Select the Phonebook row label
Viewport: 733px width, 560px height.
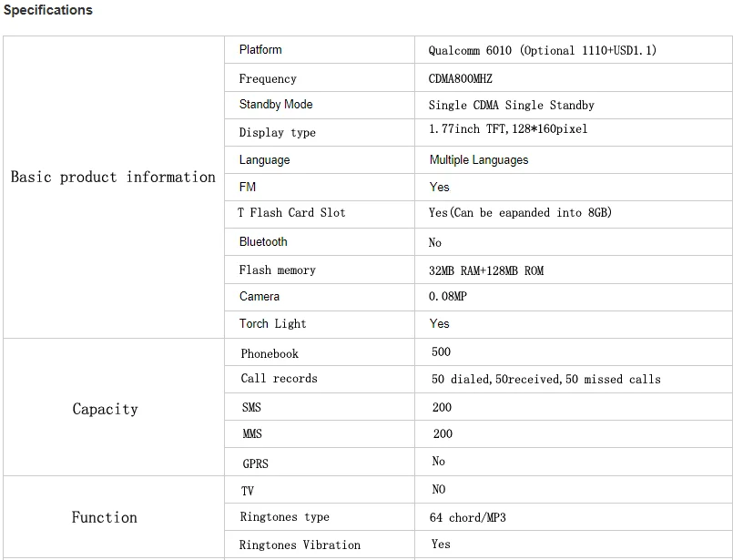click(270, 353)
